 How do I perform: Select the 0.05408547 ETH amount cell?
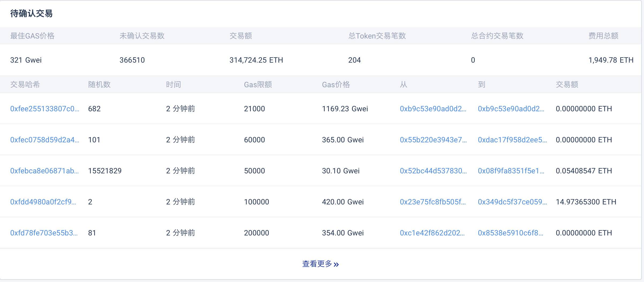584,171
